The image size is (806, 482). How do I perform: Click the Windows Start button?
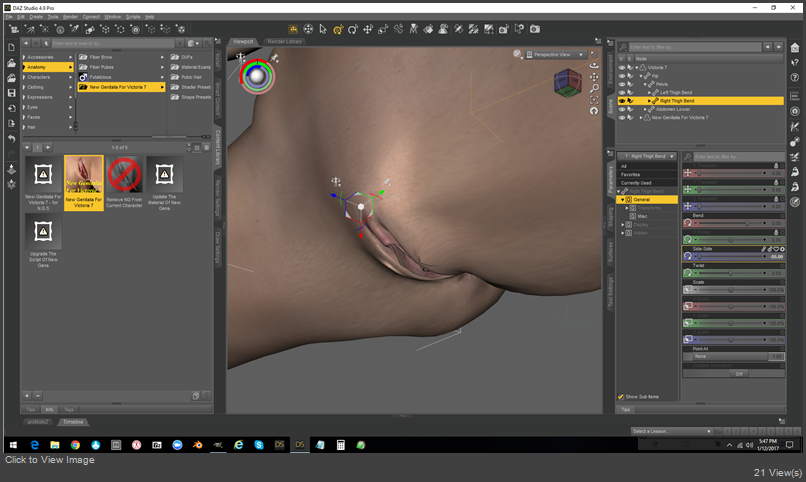(x=13, y=445)
